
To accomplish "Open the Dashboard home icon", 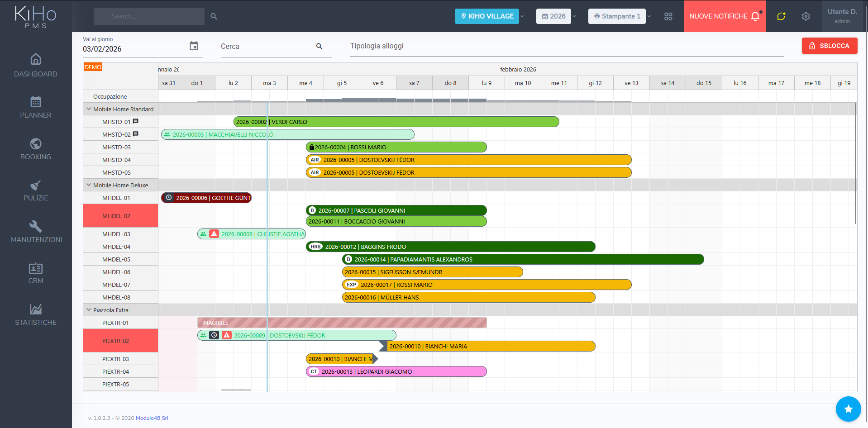I will (x=36, y=59).
